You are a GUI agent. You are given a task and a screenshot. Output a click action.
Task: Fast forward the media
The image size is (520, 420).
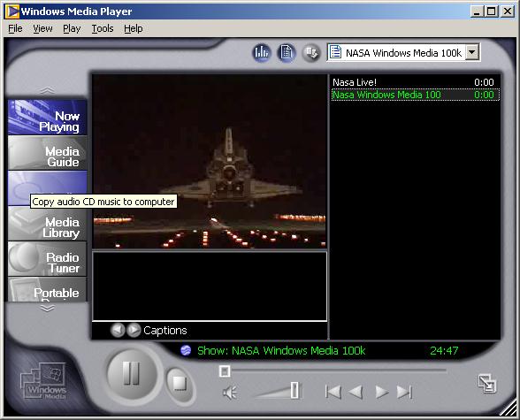coord(382,393)
